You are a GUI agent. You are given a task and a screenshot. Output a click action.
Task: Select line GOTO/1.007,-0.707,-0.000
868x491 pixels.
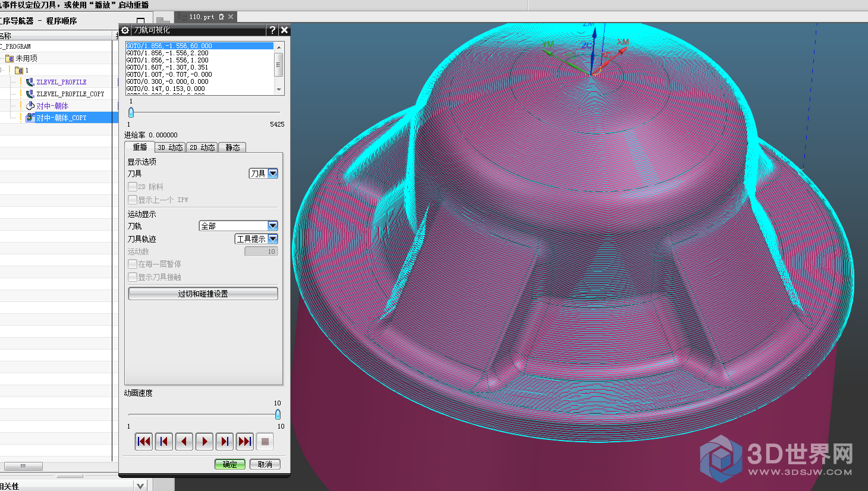point(200,74)
